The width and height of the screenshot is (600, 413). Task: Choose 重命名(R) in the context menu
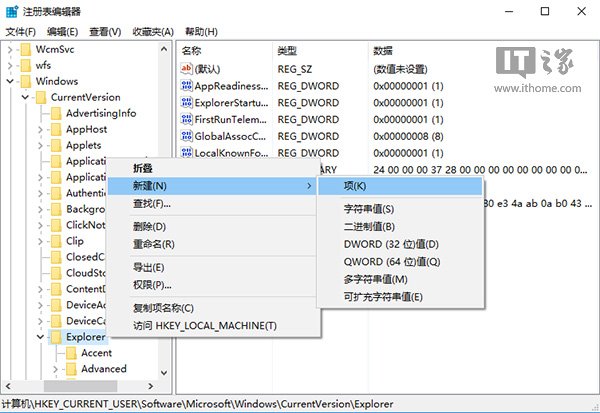212,244
